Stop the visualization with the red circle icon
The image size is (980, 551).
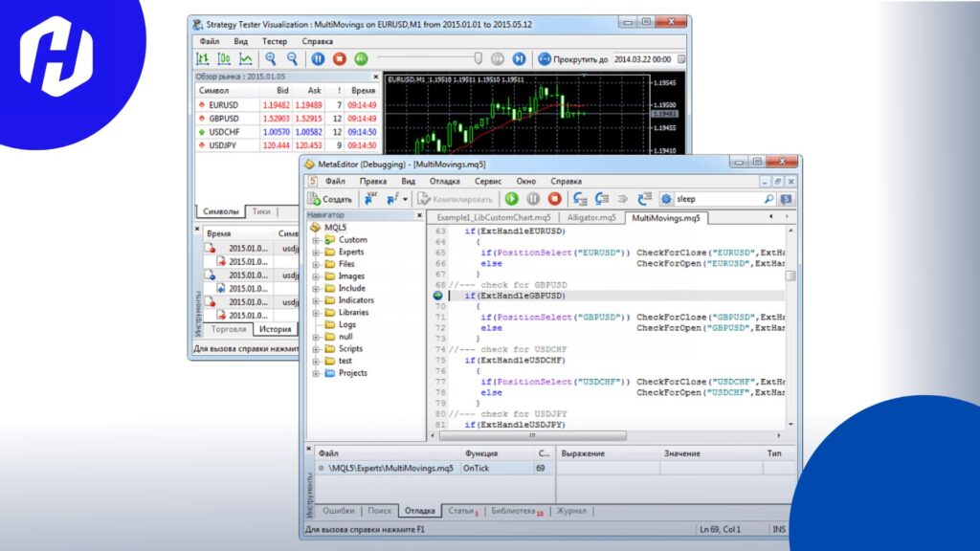(x=339, y=58)
